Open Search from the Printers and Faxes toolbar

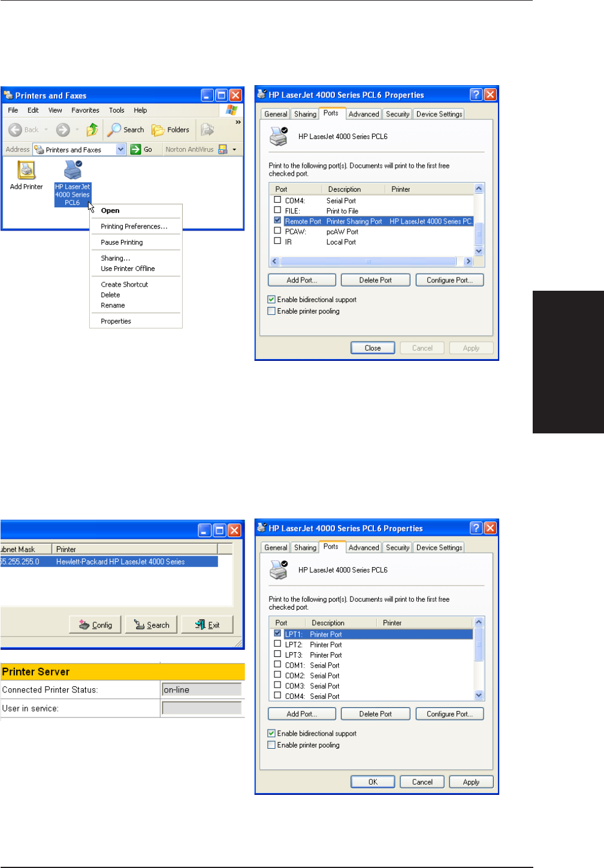126,129
